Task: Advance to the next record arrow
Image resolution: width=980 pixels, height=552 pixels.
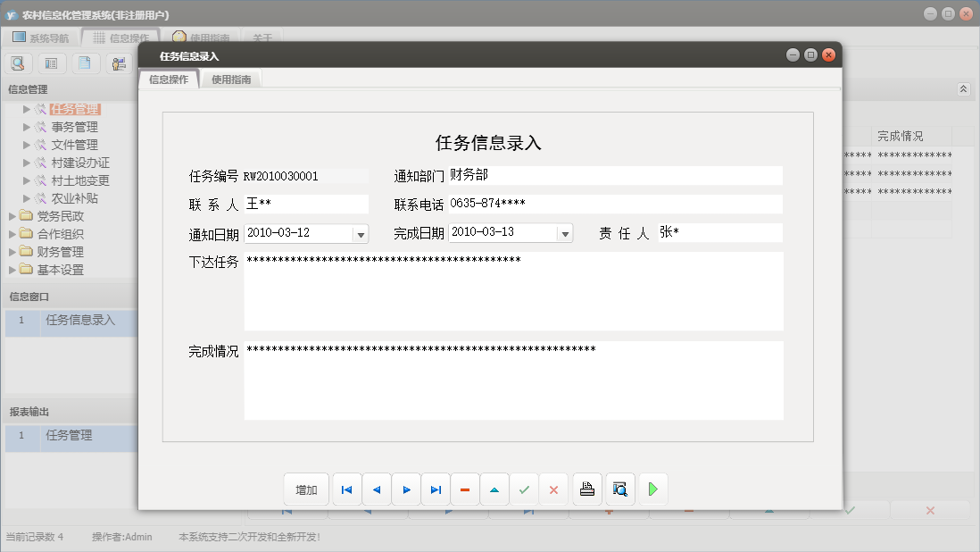Action: pos(406,489)
